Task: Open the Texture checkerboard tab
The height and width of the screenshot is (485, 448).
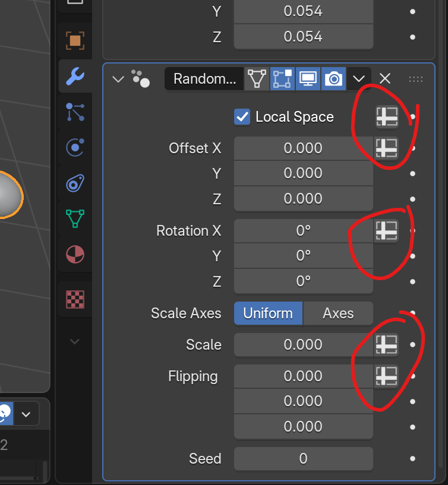Action: (x=75, y=299)
